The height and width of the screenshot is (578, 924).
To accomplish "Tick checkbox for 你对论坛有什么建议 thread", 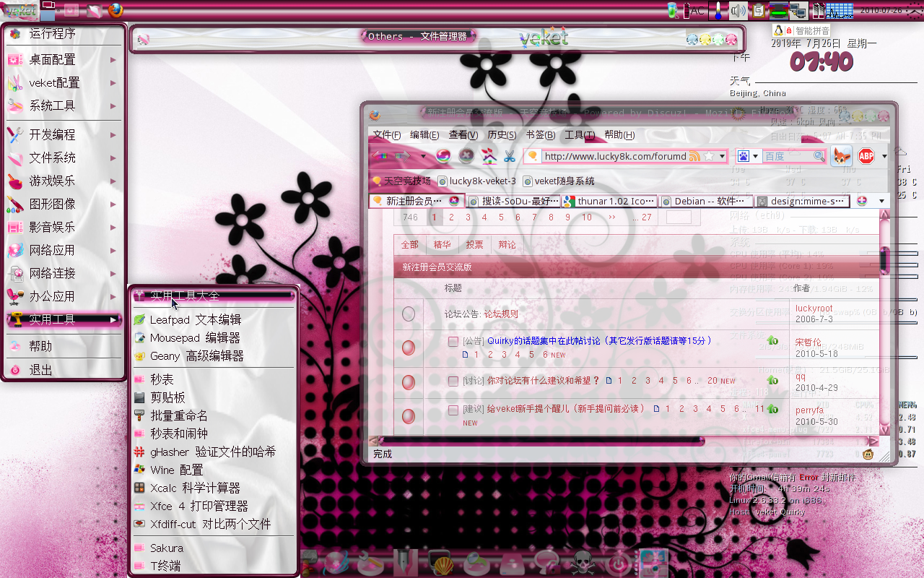I will [453, 381].
